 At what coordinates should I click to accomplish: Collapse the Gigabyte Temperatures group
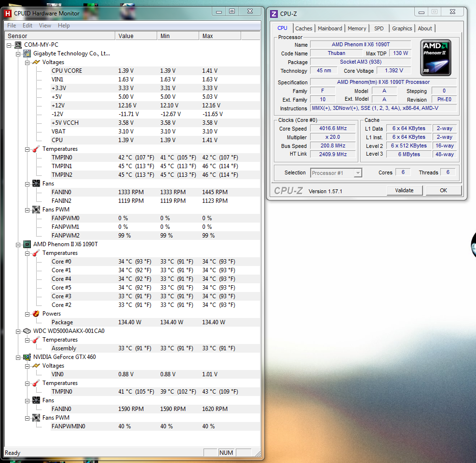click(27, 149)
